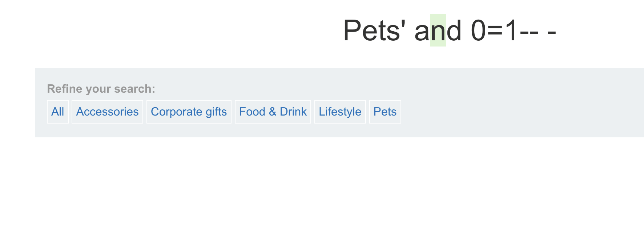Filter products by Accessories
Image resolution: width=644 pixels, height=242 pixels.
point(107,112)
